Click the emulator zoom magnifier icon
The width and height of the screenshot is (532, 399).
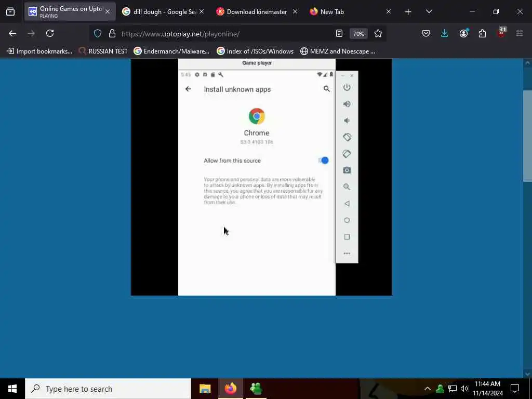pyautogui.click(x=347, y=187)
